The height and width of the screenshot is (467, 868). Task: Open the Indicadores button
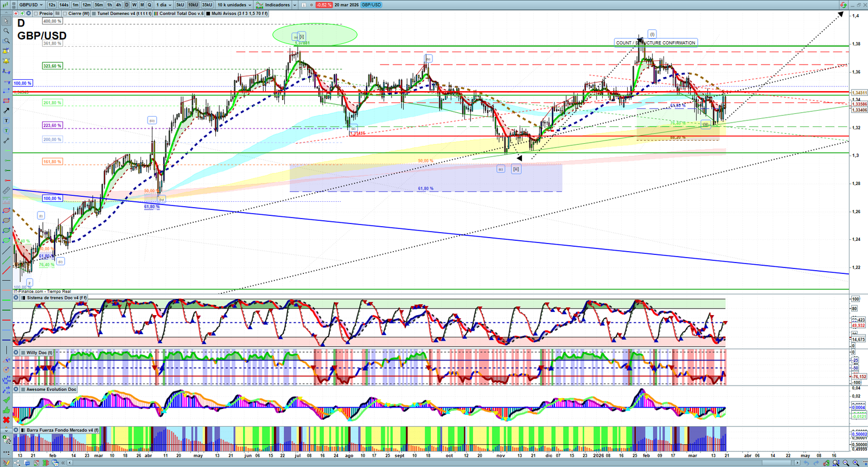[x=277, y=5]
